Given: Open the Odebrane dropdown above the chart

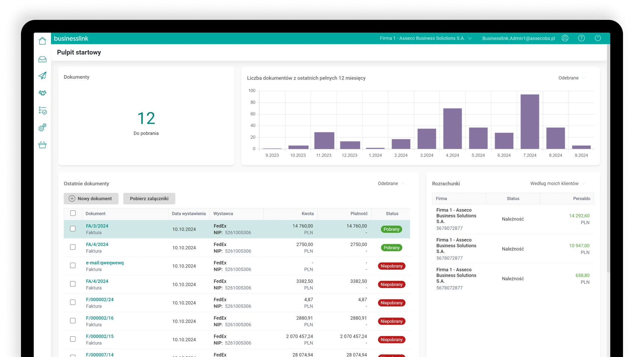Looking at the screenshot, I should click(x=572, y=78).
